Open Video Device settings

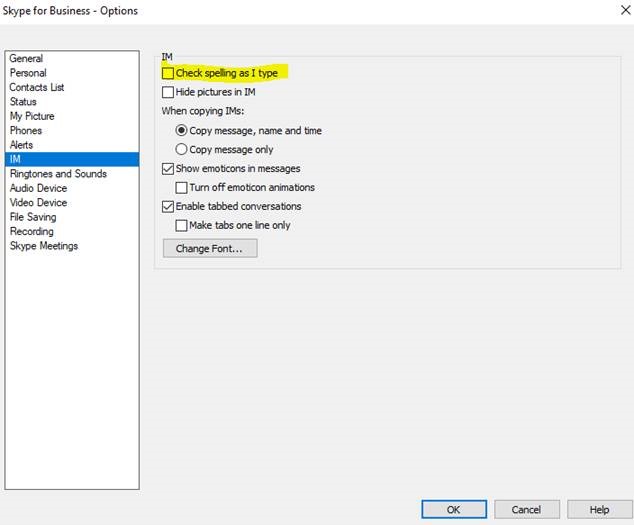(x=72, y=203)
